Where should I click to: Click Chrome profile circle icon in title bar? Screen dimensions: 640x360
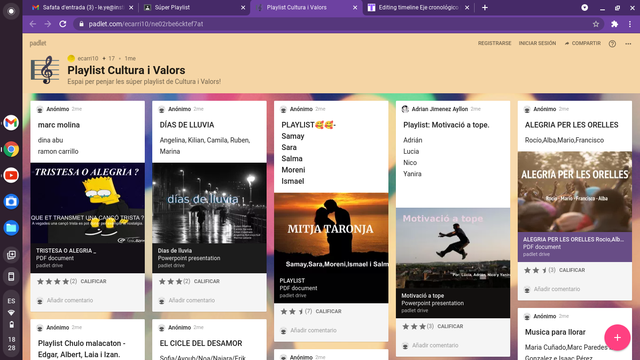pos(584,7)
